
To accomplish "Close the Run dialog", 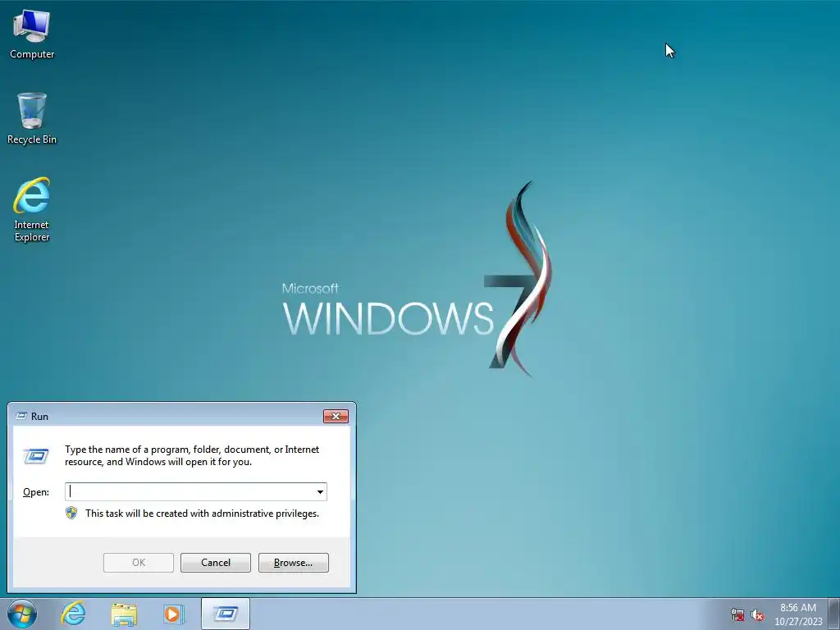I will pos(336,416).
